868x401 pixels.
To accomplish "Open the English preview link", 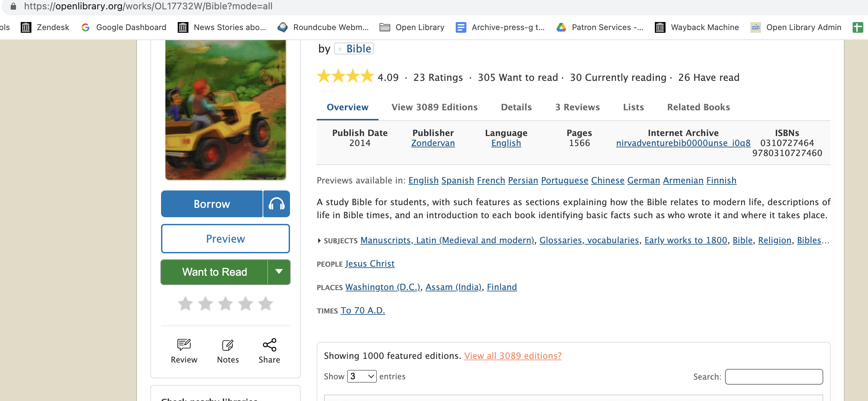I will [423, 181].
